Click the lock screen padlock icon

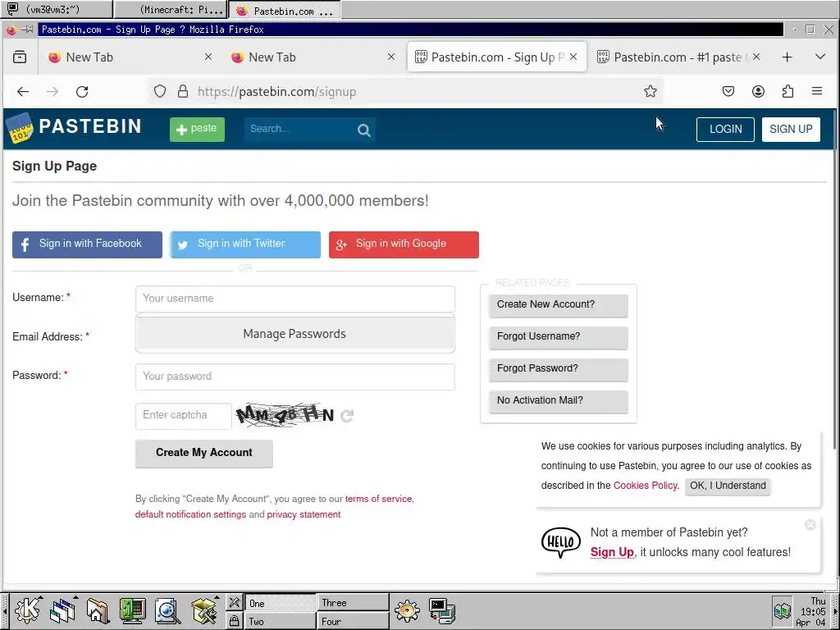tap(234, 621)
